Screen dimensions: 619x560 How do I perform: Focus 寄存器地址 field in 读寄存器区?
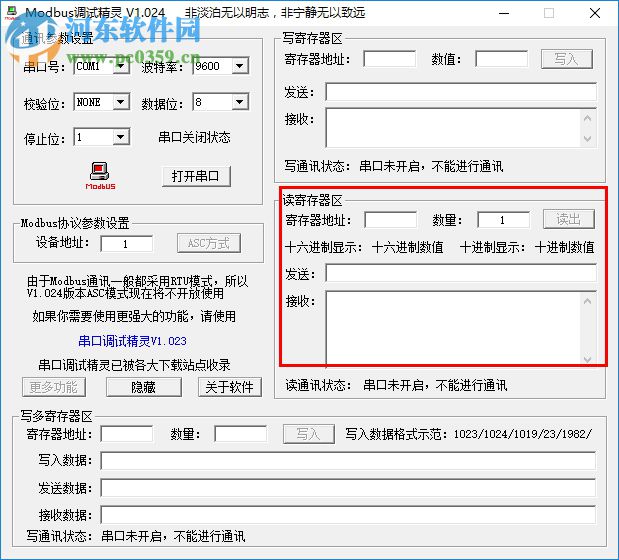390,220
